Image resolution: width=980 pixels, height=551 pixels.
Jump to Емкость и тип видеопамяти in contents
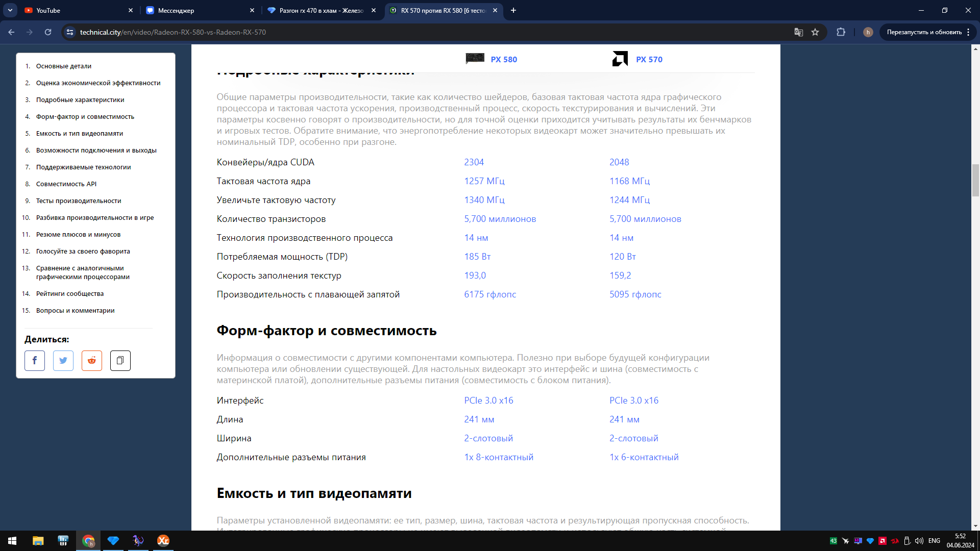(x=80, y=134)
